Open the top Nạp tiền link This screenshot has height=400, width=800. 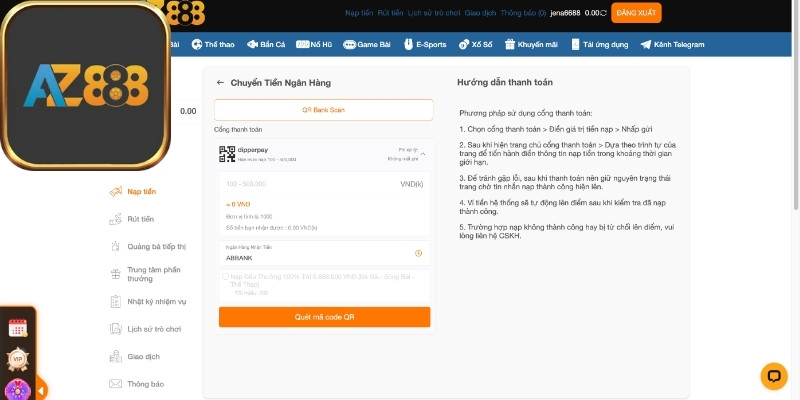click(x=359, y=13)
